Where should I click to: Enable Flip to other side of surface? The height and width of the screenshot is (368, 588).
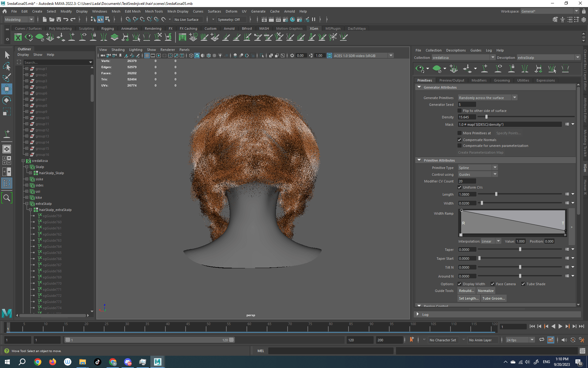pyautogui.click(x=459, y=111)
